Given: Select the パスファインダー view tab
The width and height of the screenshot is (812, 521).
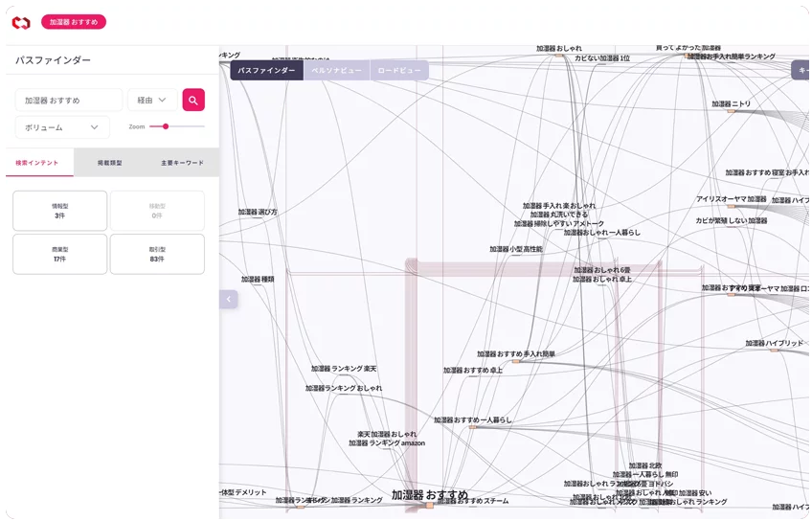Looking at the screenshot, I should (x=266, y=71).
